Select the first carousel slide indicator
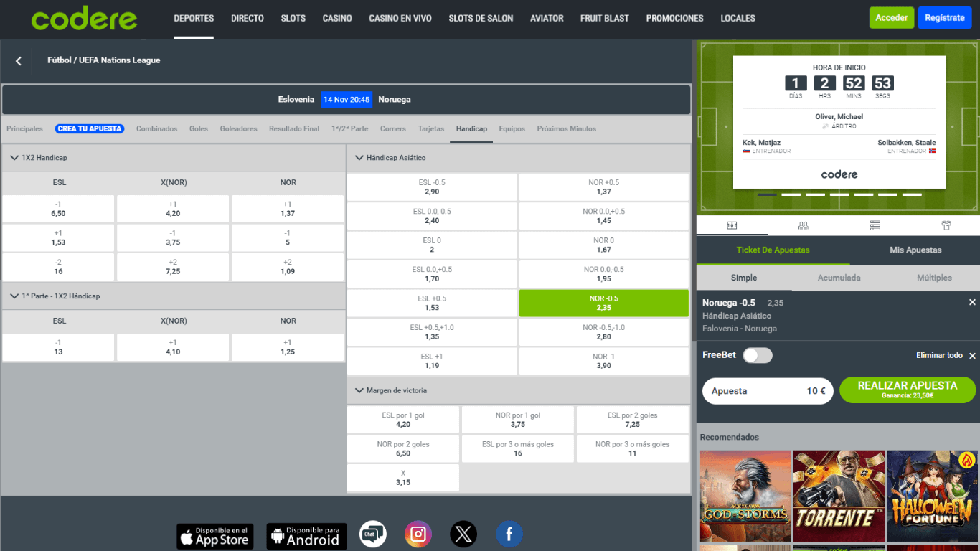Viewport: 980px width, 551px height. (767, 194)
